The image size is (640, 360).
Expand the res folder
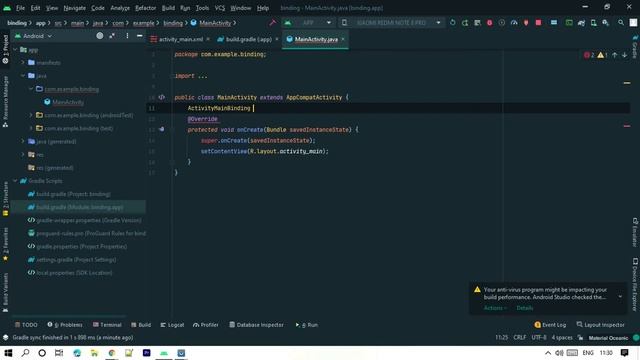(23, 154)
